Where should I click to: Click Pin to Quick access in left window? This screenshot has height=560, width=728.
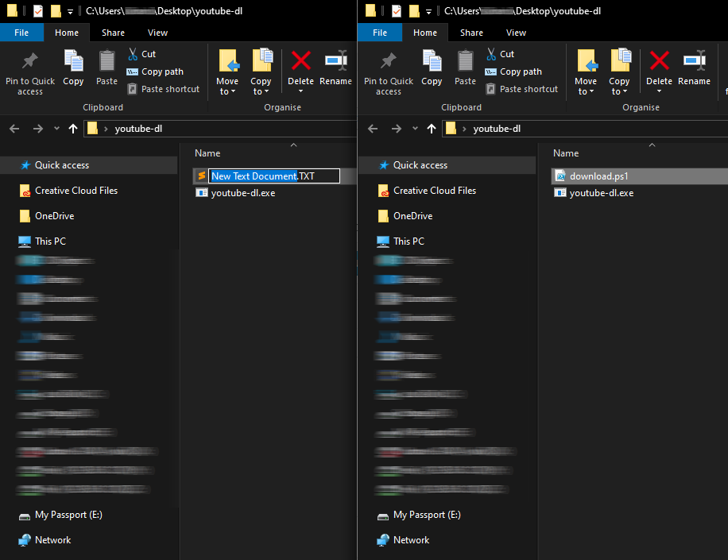pyautogui.click(x=30, y=73)
